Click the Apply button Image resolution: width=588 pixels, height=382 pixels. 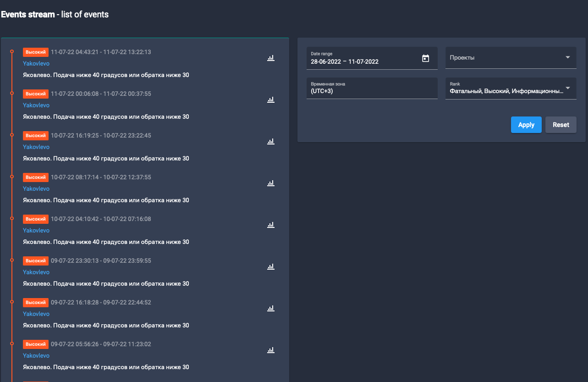pyautogui.click(x=526, y=125)
